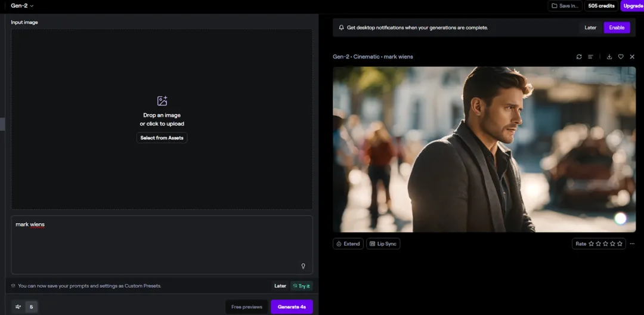Dismiss notifications prompt with Later
644x315 pixels.
pos(590,27)
